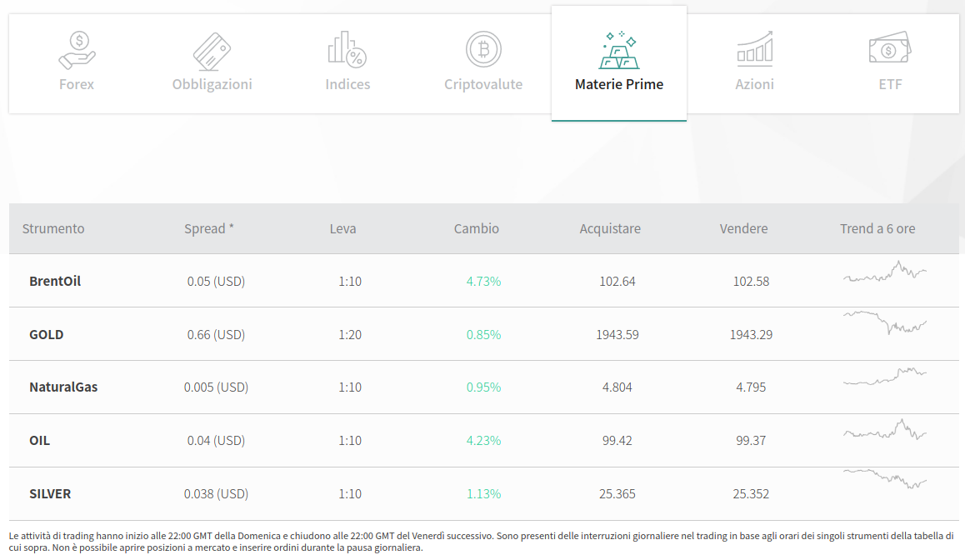Viewport: 965px width, 560px height.
Task: Open the Azioni growth chart icon
Action: pos(754,50)
